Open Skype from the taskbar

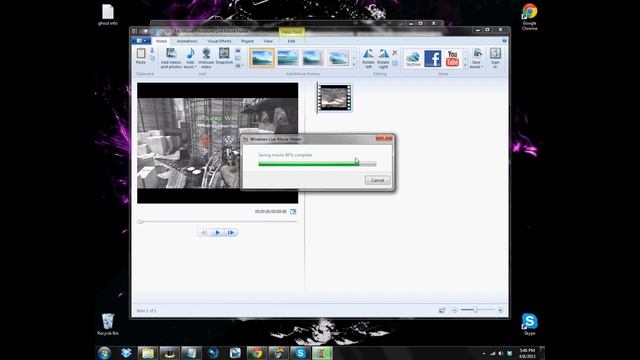coord(300,353)
